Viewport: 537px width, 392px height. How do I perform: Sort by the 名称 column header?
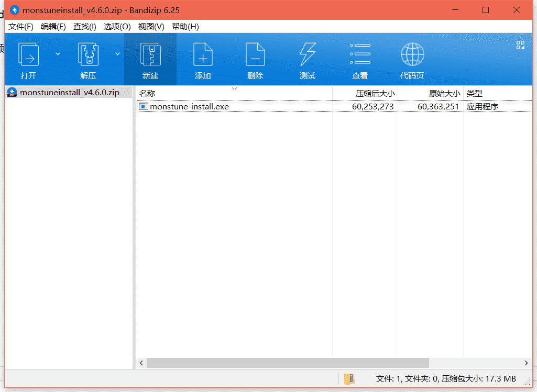[x=234, y=93]
